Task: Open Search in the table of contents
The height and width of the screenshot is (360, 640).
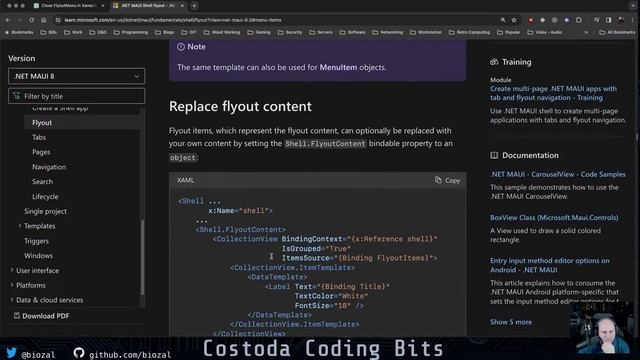Action: pyautogui.click(x=42, y=181)
